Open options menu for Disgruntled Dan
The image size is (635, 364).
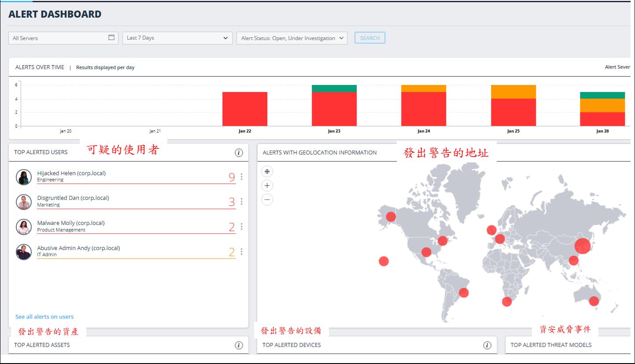point(241,202)
